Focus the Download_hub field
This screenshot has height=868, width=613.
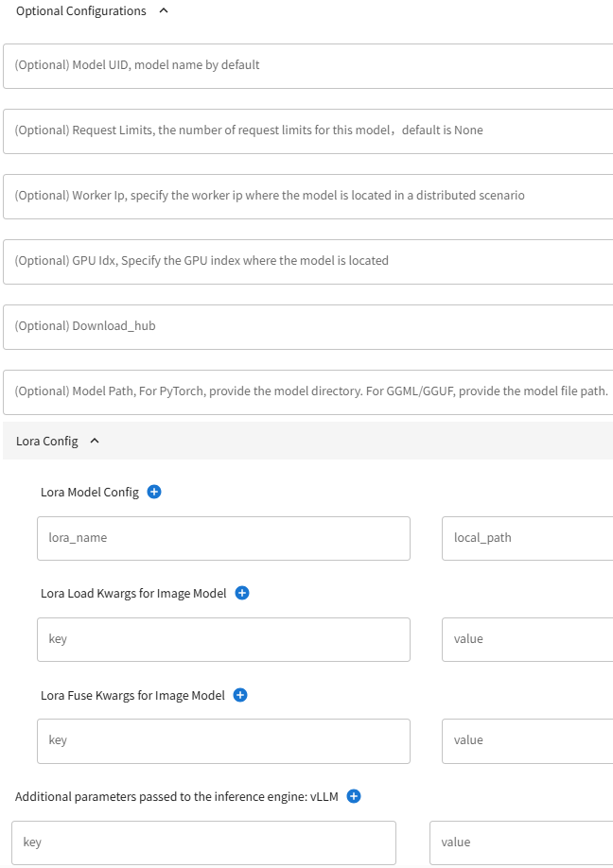307,327
